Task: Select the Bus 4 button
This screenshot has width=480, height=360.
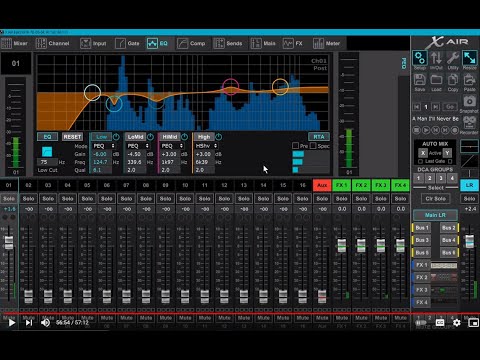Action: pos(449,240)
